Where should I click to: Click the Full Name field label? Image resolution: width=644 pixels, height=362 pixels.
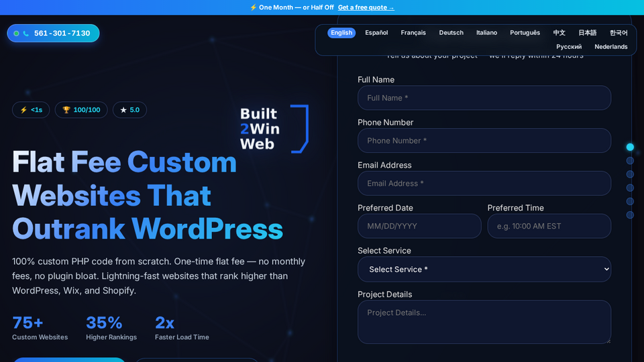point(376,80)
